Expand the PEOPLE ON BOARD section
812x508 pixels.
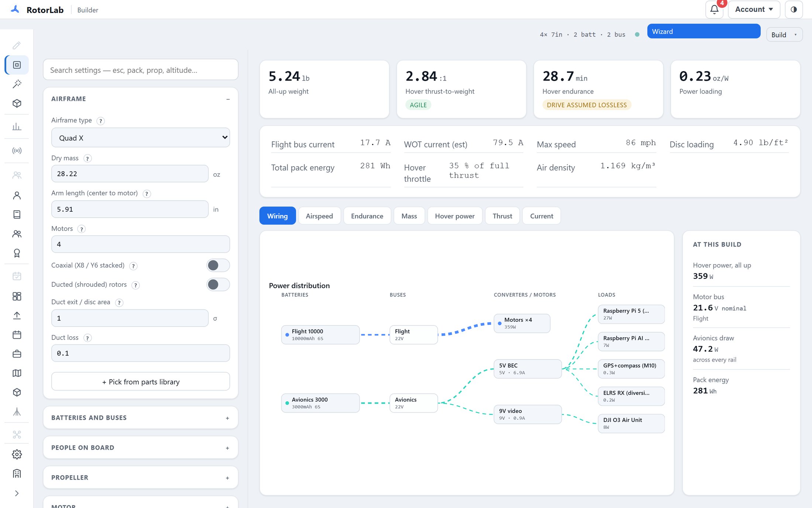click(141, 448)
